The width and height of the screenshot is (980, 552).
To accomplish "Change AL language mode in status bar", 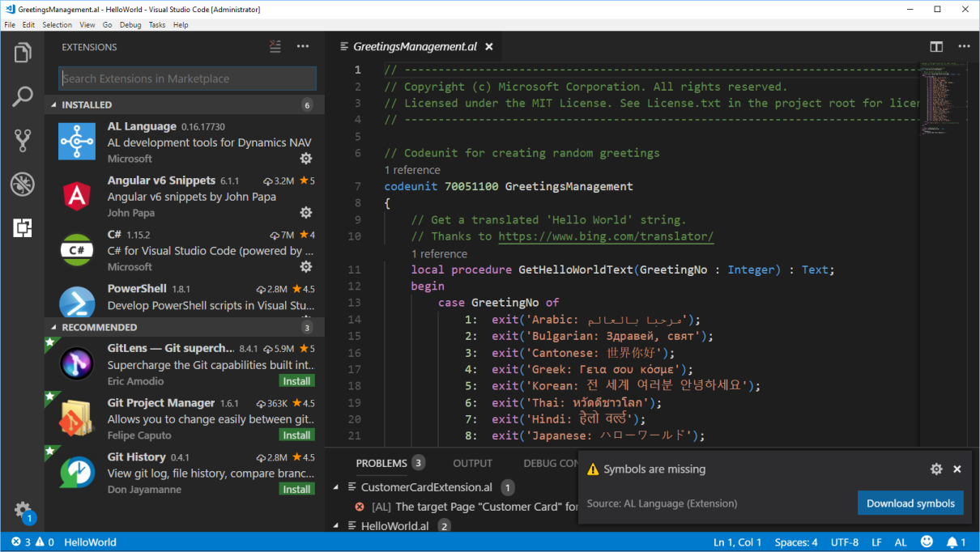I will [901, 542].
